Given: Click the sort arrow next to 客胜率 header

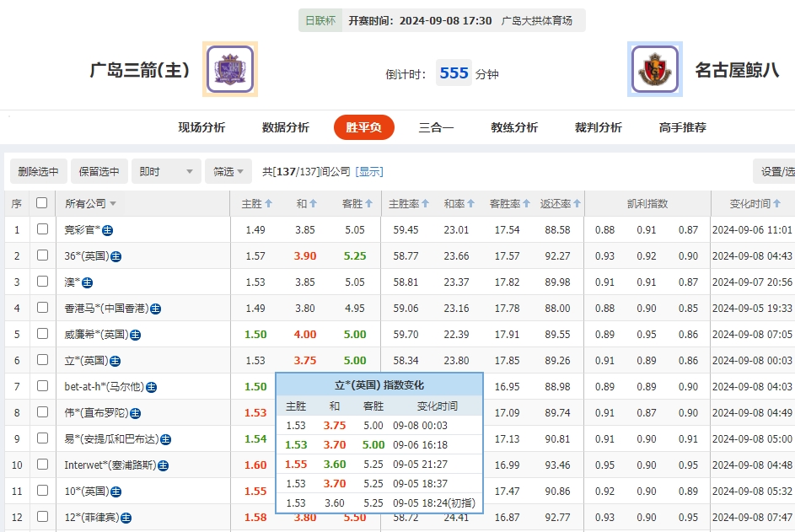Looking at the screenshot, I should pyautogui.click(x=528, y=203).
